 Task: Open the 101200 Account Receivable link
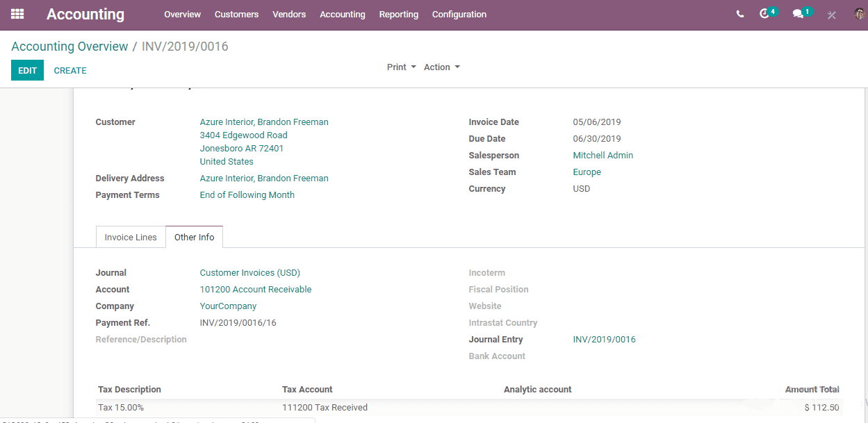(256, 290)
